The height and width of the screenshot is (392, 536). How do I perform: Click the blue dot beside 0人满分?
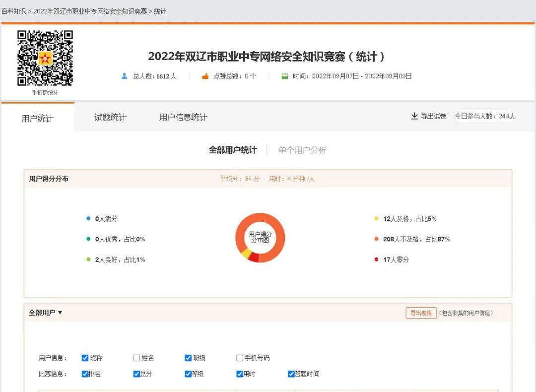click(88, 219)
